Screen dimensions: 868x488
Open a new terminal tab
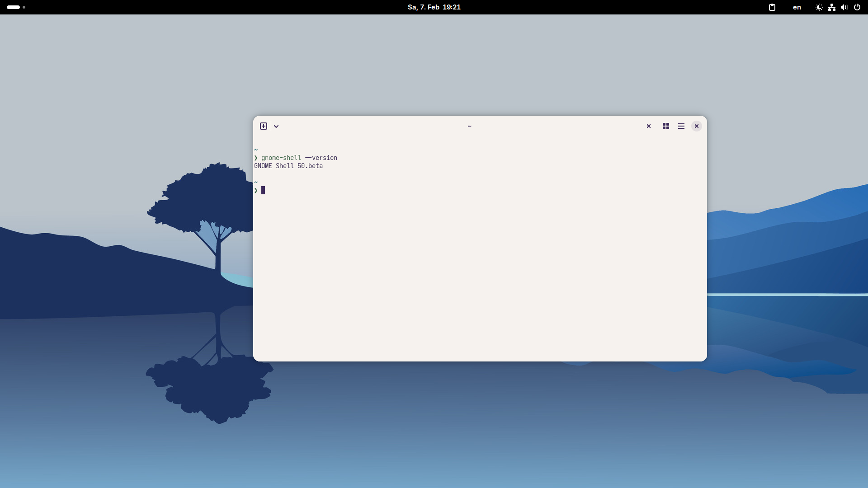click(x=264, y=126)
